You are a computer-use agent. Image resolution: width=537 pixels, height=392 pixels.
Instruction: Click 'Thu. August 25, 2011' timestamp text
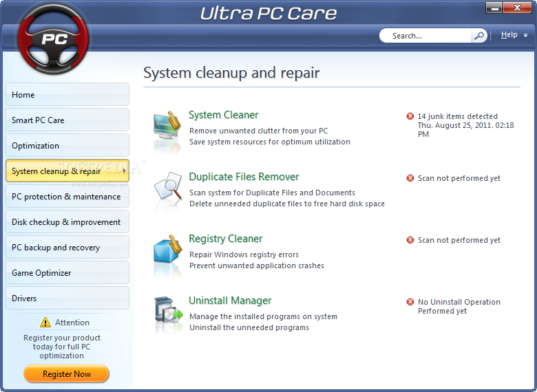pos(466,130)
